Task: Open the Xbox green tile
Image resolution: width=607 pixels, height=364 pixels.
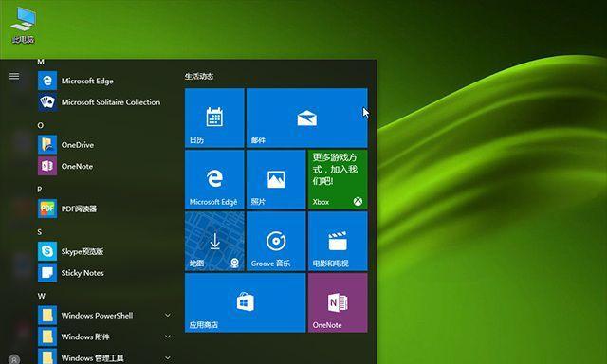Action: click(x=338, y=179)
